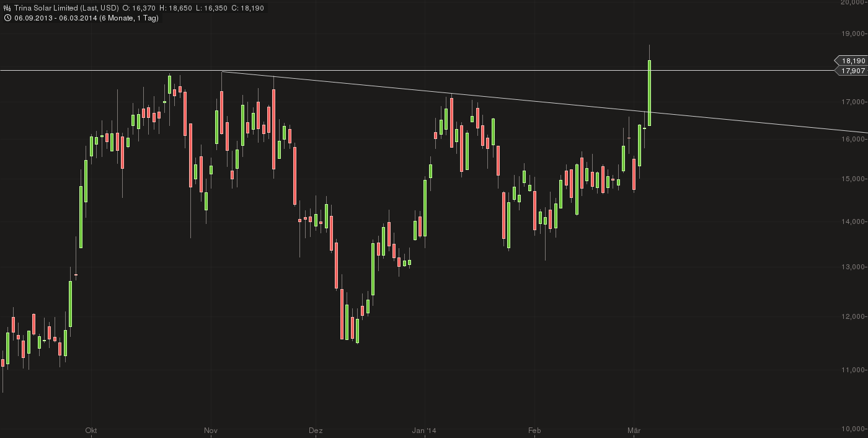Click the Mär label on the time axis
This screenshot has width=868, height=438.
634,430
